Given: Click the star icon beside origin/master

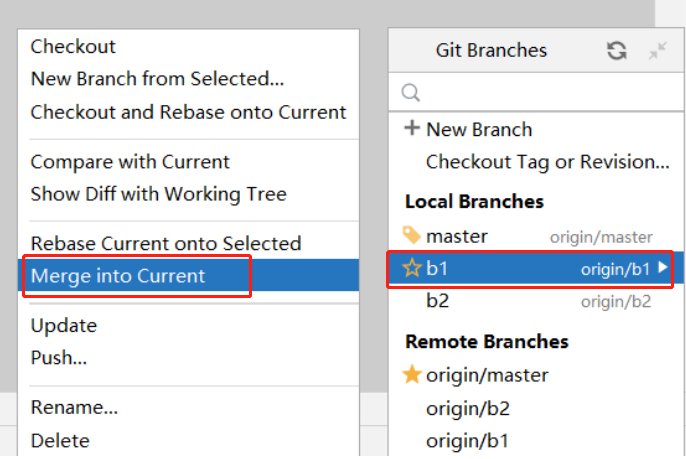Looking at the screenshot, I should tap(412, 375).
